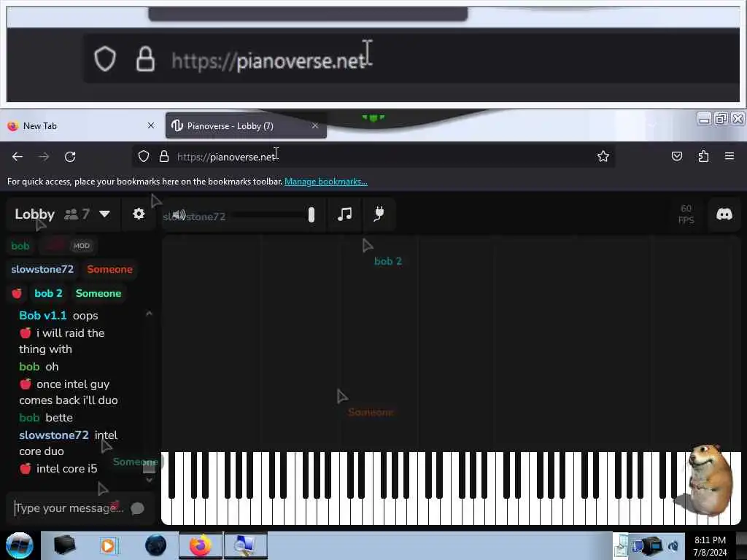Switch to the New Tab tab

(81, 125)
